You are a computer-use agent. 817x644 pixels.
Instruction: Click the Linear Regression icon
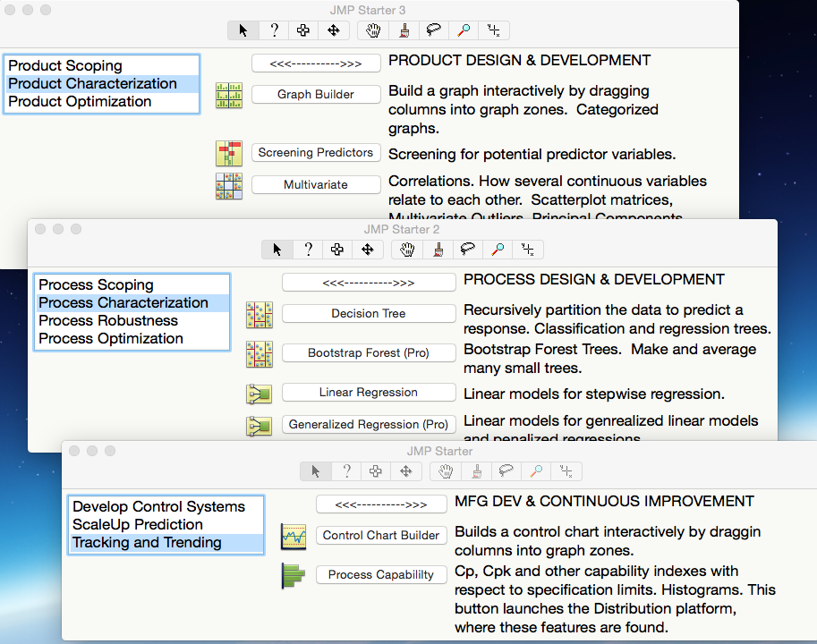coord(259,394)
